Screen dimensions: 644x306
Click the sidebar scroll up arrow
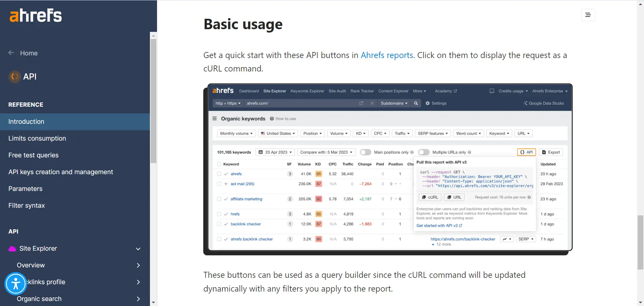[x=153, y=35]
